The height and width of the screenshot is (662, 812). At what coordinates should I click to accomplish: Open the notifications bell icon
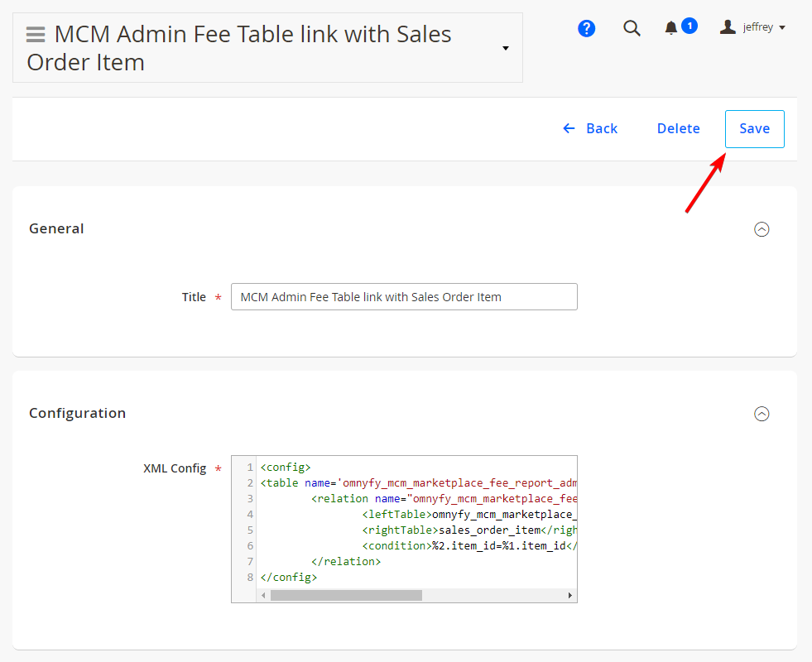[x=671, y=28]
